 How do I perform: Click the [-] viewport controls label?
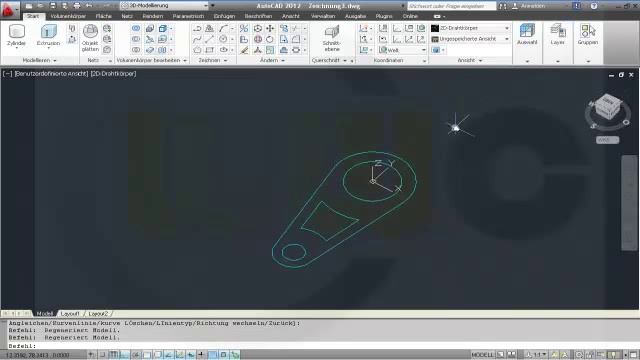click(x=7, y=74)
